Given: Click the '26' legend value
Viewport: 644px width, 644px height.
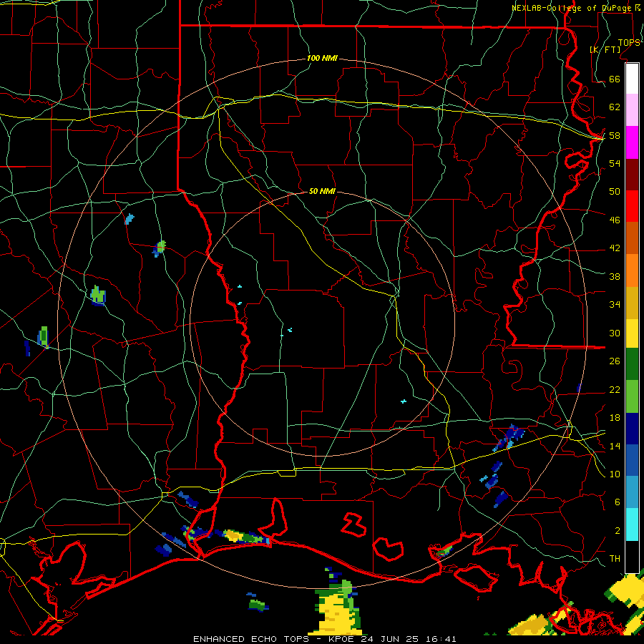Looking at the screenshot, I should (x=615, y=361).
